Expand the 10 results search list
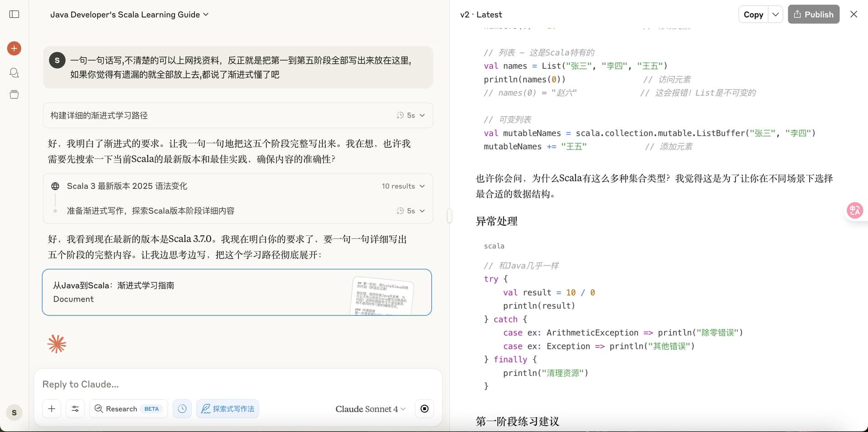This screenshot has height=432, width=868. [403, 186]
